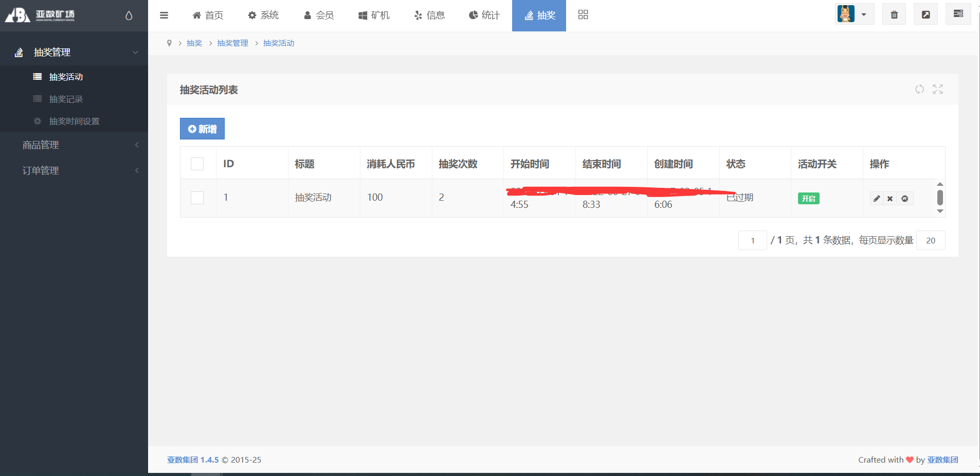This screenshot has width=980, height=476.
Task: Edit lottery activity with pencil icon
Action: click(x=877, y=199)
